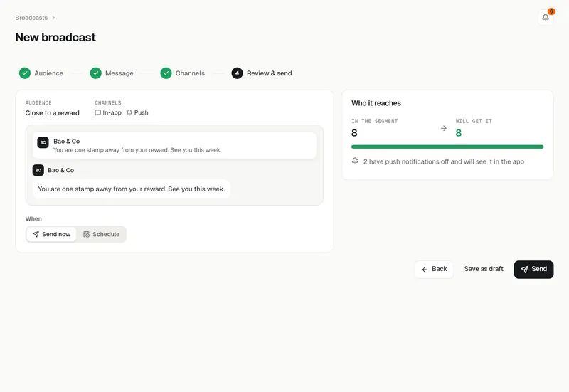Click the arrow between segment and will get it
Viewport: 569px width, 392px height.
click(x=443, y=128)
